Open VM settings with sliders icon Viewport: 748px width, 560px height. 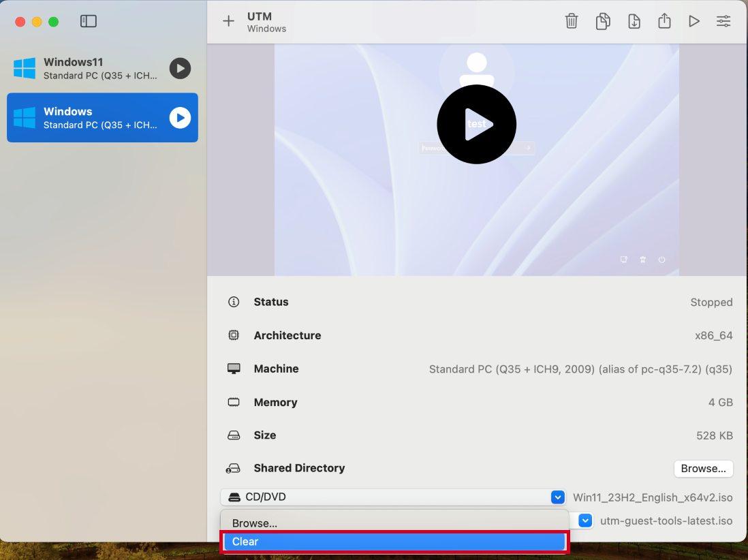[723, 21]
